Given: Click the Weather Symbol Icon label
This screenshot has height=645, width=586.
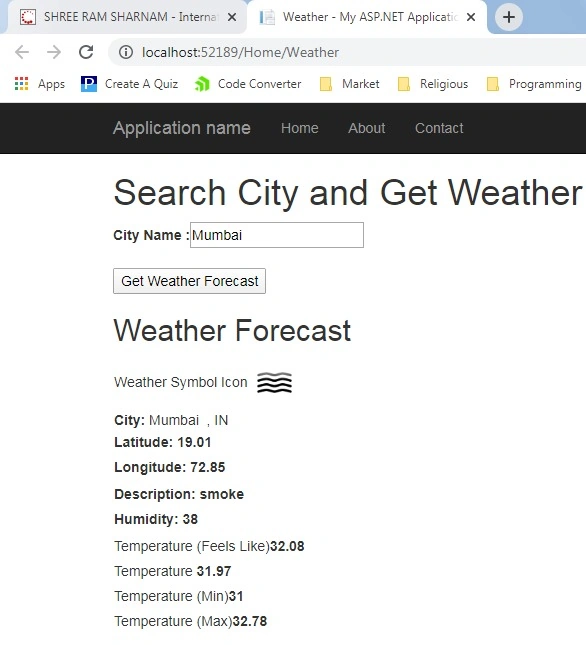Looking at the screenshot, I should click(181, 382).
